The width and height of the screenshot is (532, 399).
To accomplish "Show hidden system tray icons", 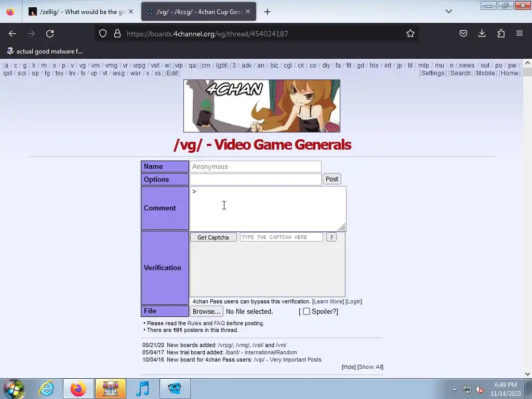I will pyautogui.click(x=454, y=389).
